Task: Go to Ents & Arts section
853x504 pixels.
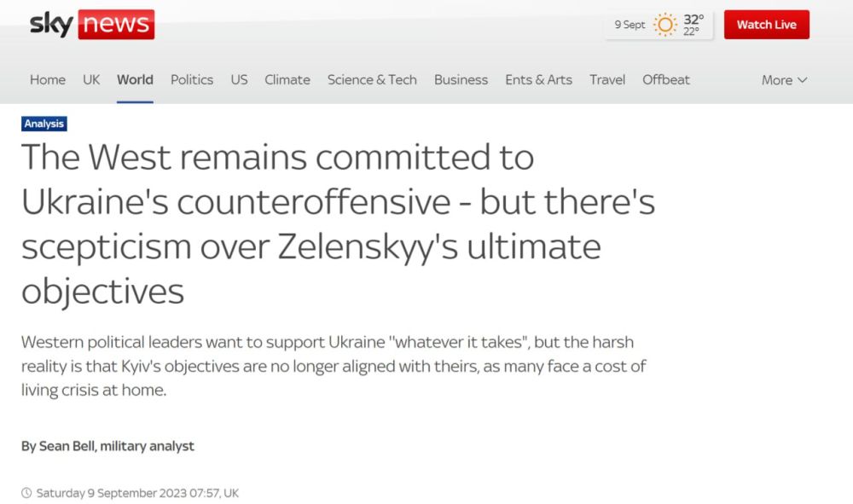Action: [x=538, y=79]
